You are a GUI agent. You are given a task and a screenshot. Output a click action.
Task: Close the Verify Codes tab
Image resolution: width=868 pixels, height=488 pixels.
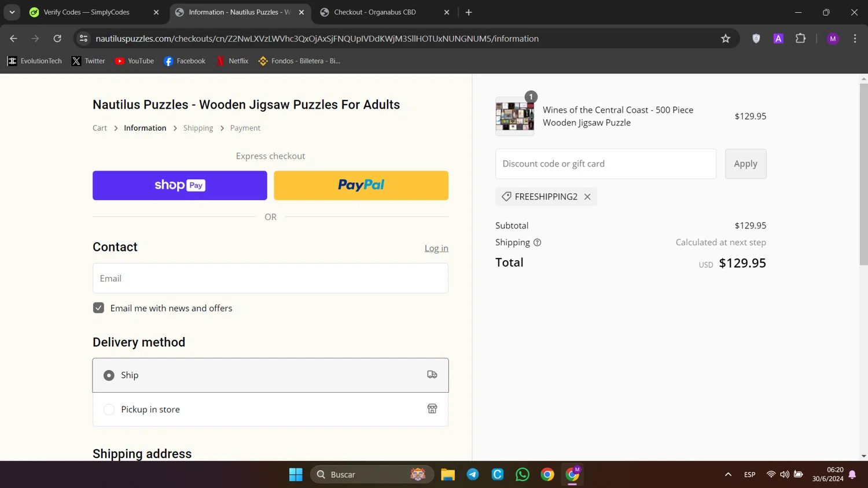(x=156, y=12)
